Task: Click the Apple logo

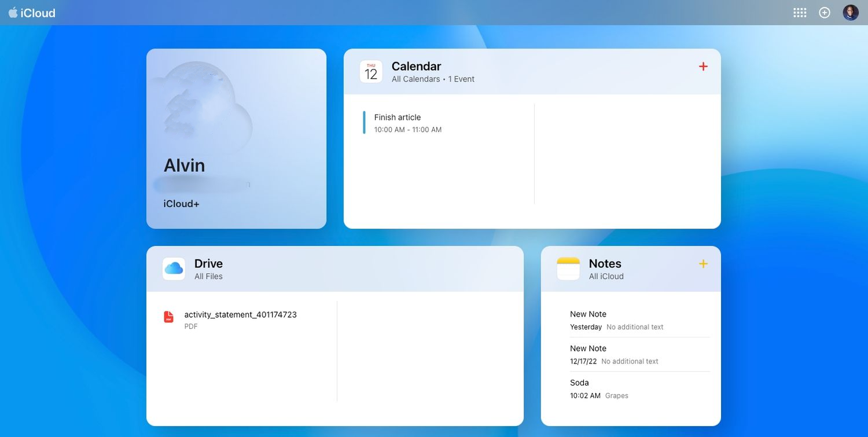Action: point(13,12)
